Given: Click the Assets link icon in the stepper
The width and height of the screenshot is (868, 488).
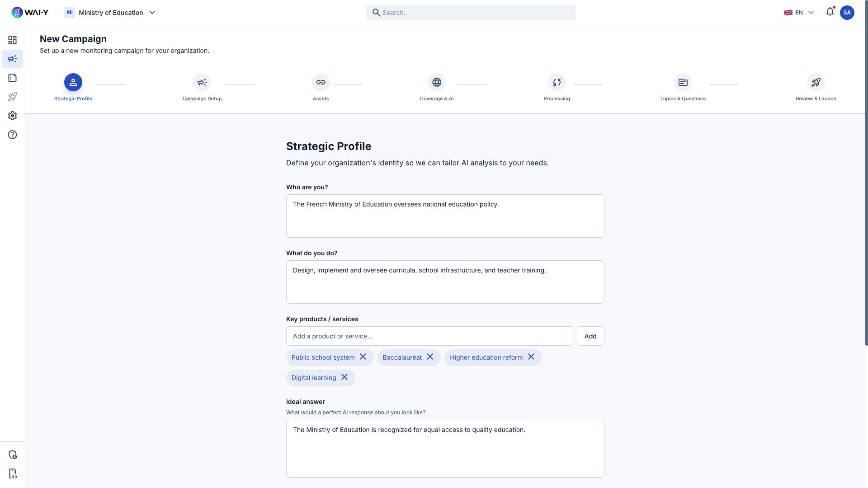Looking at the screenshot, I should (x=321, y=82).
